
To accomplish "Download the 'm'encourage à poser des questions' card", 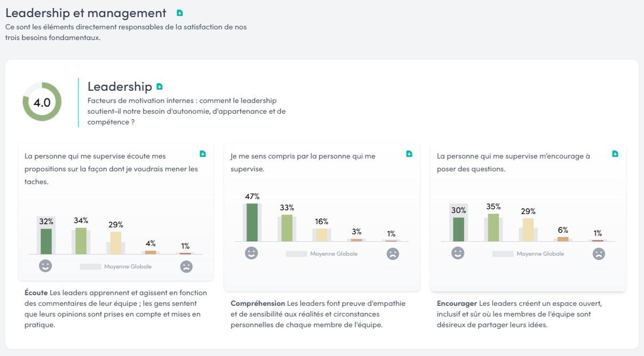I will tap(615, 154).
